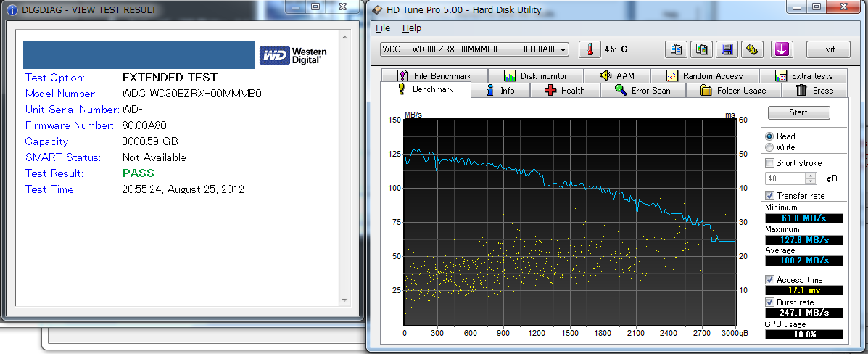Click the Western Digital logo in DLGDIAG
Screen dimensions: 868x354
click(293, 55)
